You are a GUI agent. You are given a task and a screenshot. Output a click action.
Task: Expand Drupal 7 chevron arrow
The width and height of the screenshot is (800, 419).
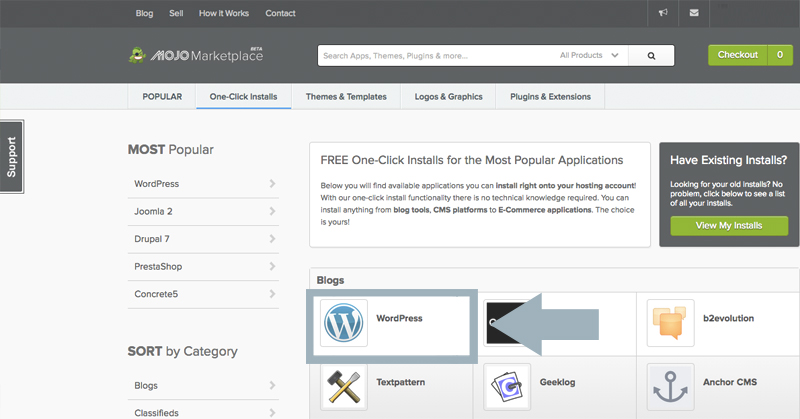coord(272,238)
